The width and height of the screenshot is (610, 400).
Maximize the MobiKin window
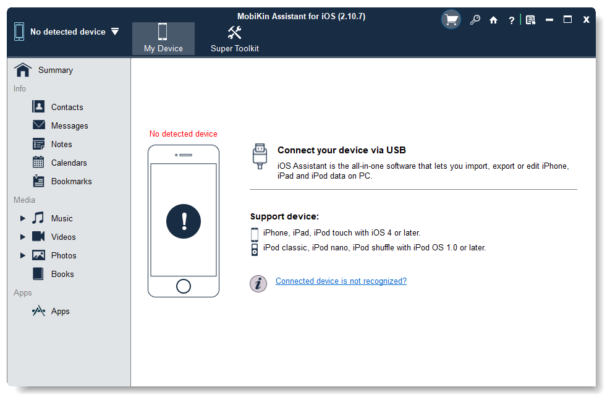568,19
